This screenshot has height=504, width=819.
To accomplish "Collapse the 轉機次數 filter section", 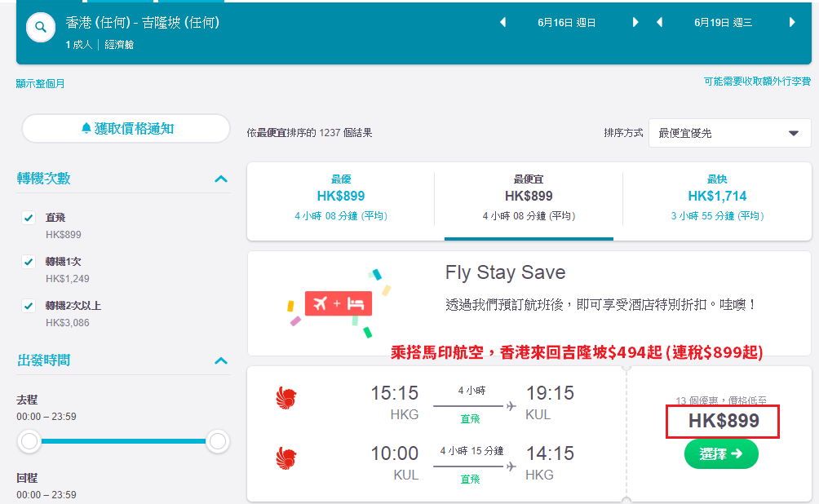I will pos(221,179).
